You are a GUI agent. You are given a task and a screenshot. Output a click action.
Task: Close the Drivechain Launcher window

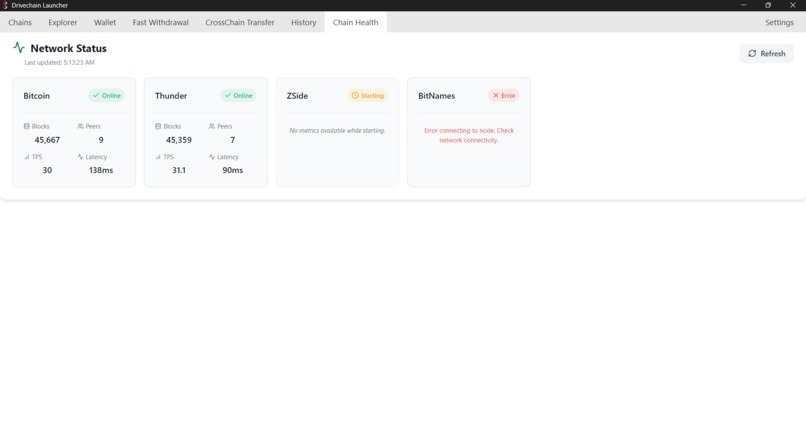click(x=793, y=5)
